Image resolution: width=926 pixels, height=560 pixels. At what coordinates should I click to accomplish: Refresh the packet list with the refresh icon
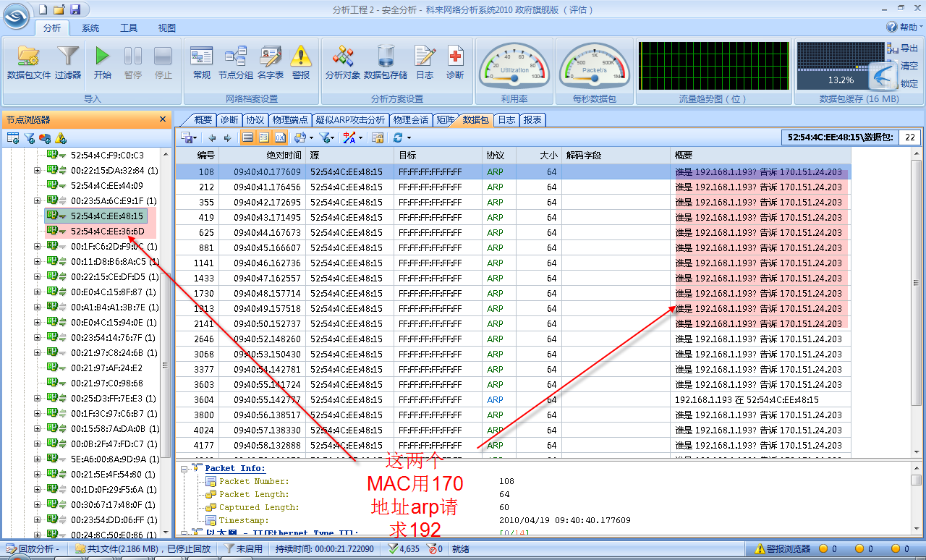(398, 137)
